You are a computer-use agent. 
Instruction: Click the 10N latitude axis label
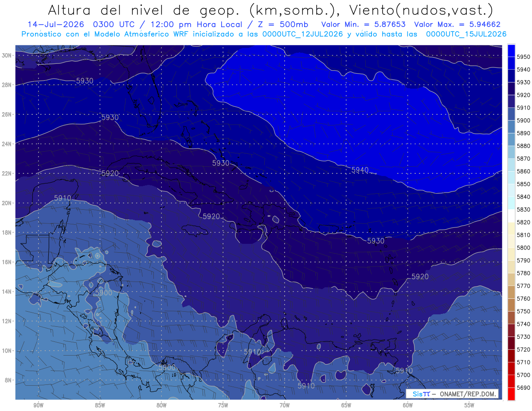(x=6, y=351)
